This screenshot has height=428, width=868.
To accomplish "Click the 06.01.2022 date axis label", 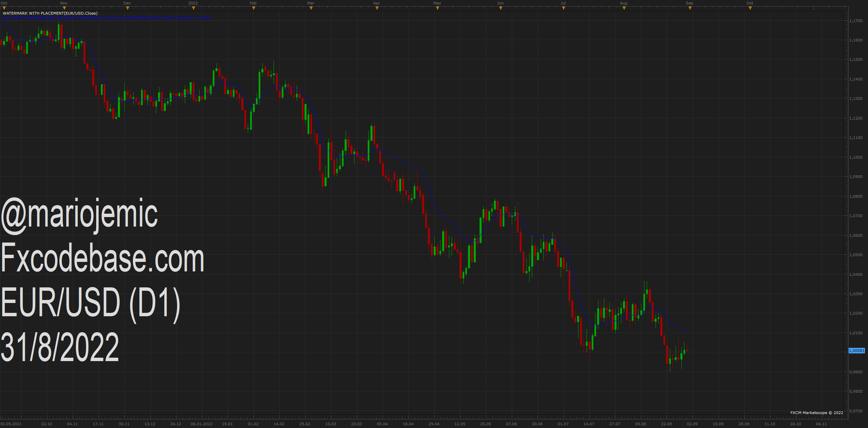I will (x=202, y=424).
